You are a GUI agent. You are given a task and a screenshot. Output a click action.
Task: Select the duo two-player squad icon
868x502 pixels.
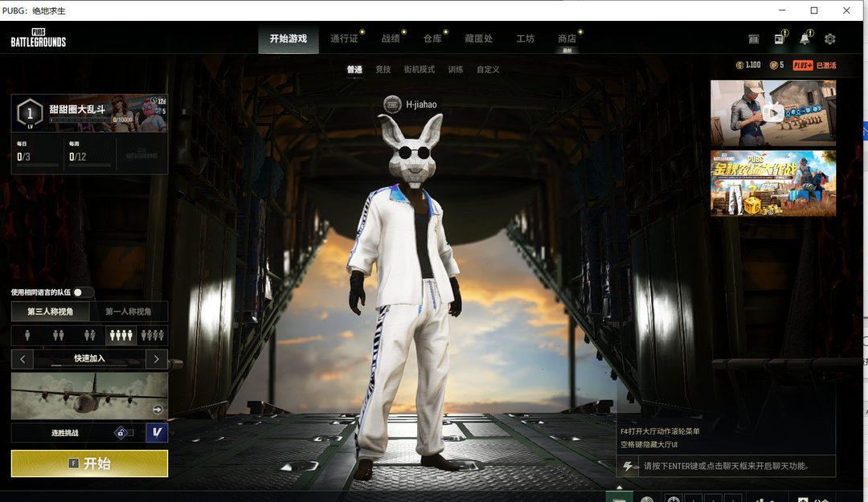coord(59,335)
